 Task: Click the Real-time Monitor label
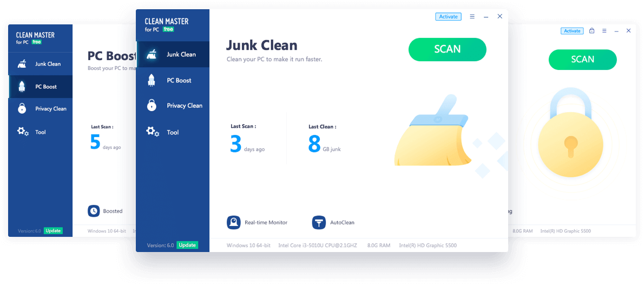[x=266, y=222]
